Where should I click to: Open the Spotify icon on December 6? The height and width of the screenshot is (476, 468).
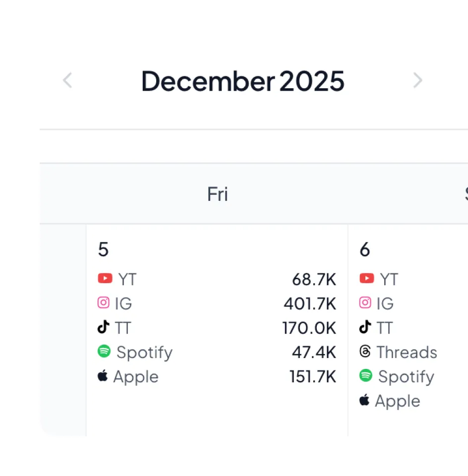coord(365,376)
